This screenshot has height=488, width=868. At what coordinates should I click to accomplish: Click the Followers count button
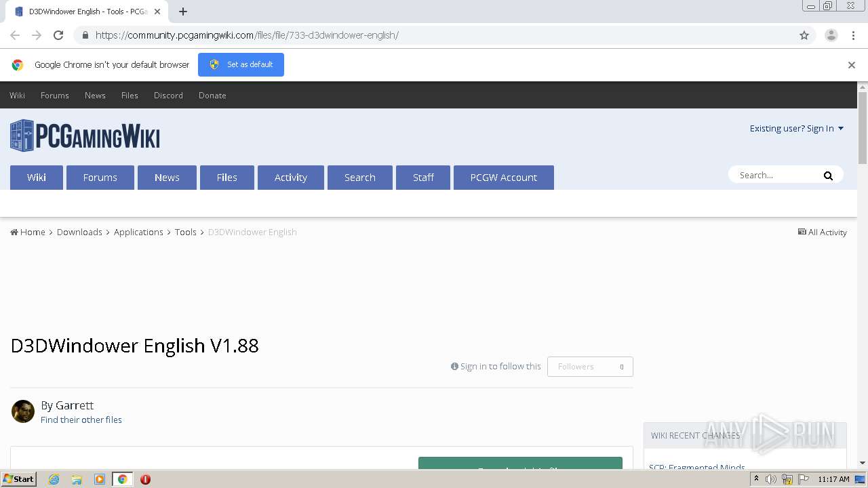pos(590,367)
